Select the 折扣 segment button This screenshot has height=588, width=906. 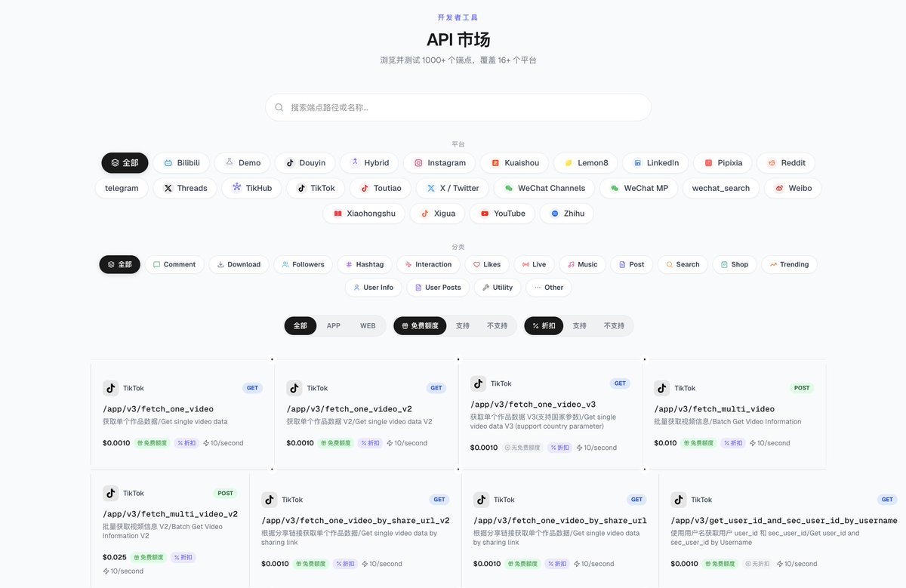click(x=544, y=325)
